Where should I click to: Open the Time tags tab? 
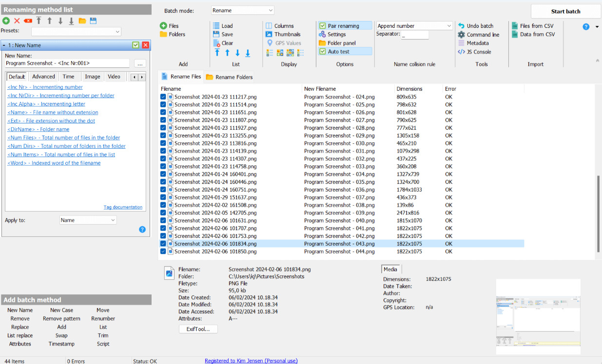tap(69, 77)
